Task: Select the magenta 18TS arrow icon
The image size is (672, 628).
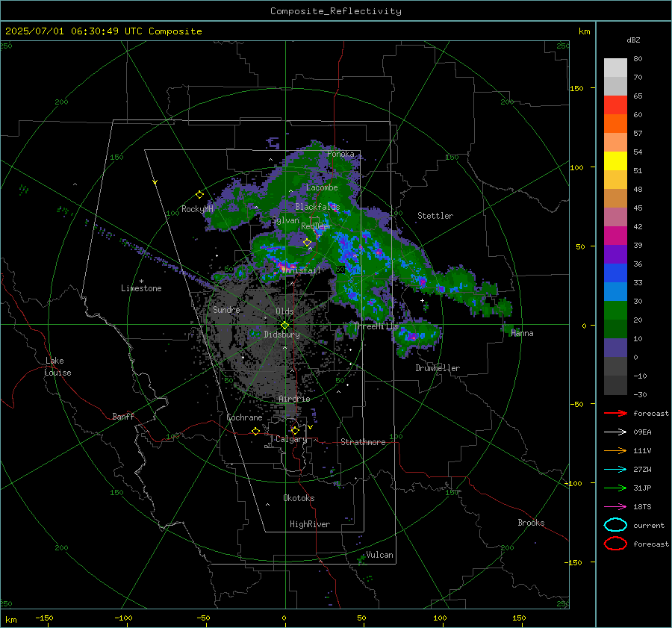Action: [x=615, y=507]
